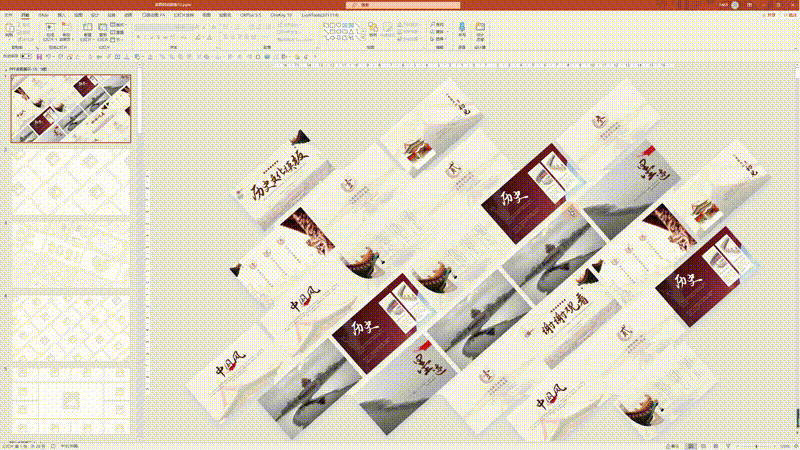The image size is (800, 450).
Task: Toggle text Shadow formatting
Action: pos(159,37)
